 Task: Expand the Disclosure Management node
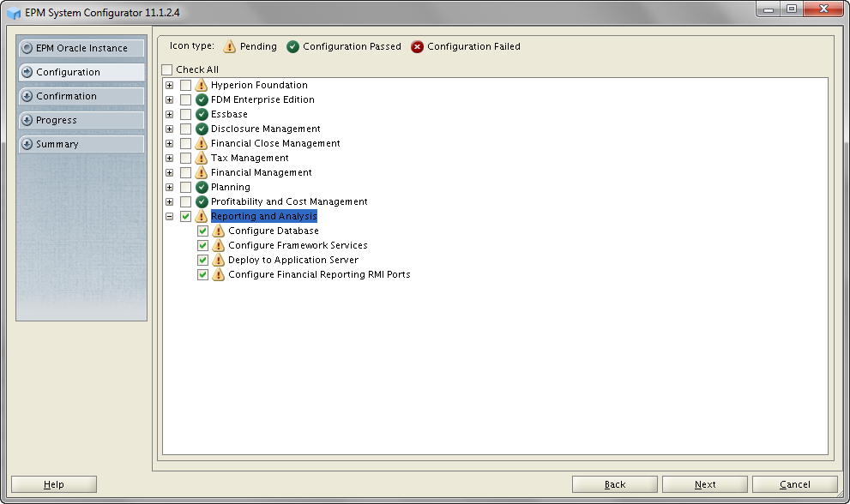tap(170, 129)
